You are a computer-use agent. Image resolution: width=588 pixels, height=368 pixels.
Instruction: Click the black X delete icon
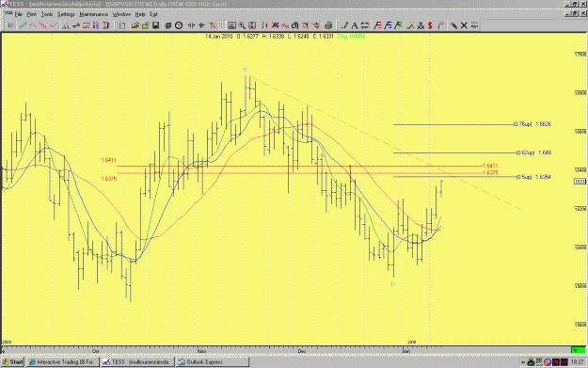[x=464, y=25]
